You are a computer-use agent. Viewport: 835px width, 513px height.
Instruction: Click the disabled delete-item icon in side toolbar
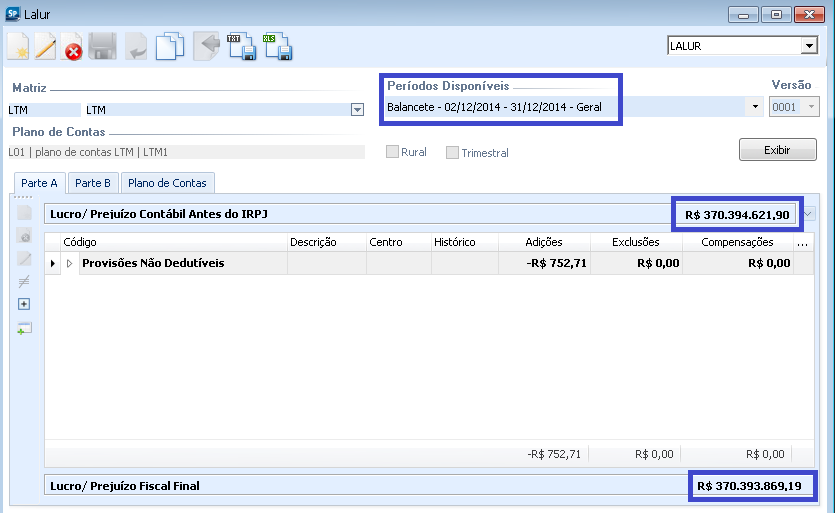24,235
